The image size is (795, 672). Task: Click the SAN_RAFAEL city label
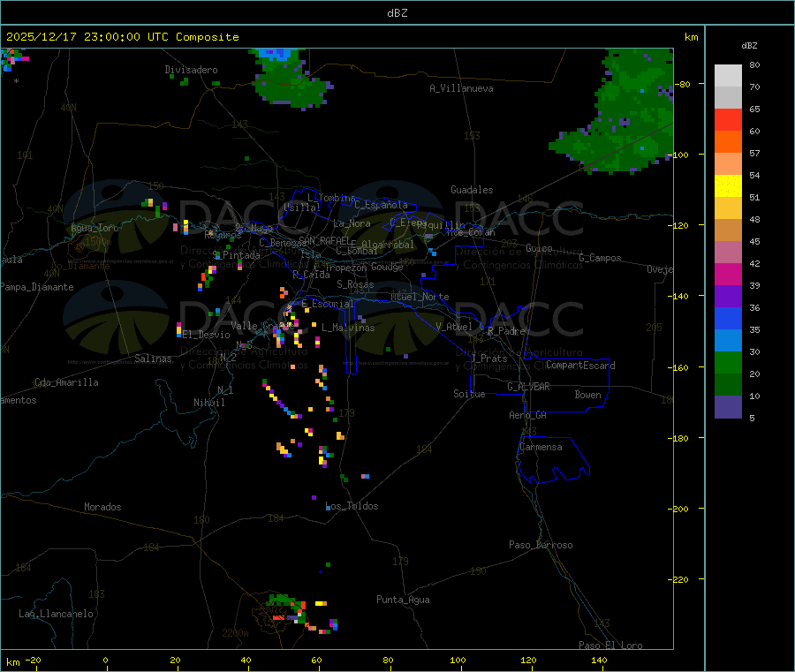324,240
